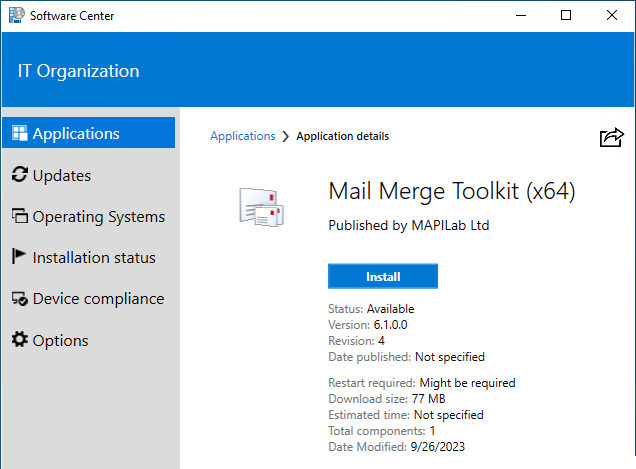This screenshot has width=636, height=469.
Task: Click the Options gear icon
Action: [x=19, y=340]
